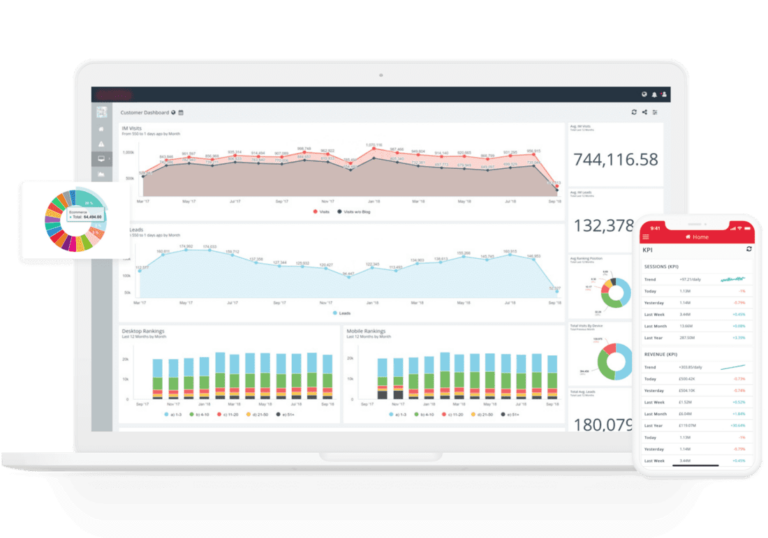Toggle the Visits series in chart legend

pyautogui.click(x=322, y=212)
